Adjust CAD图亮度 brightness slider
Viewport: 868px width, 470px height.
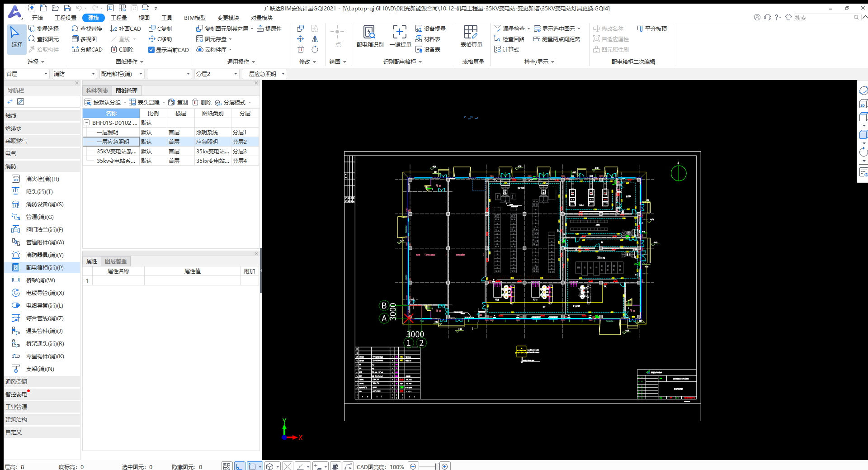(437, 466)
